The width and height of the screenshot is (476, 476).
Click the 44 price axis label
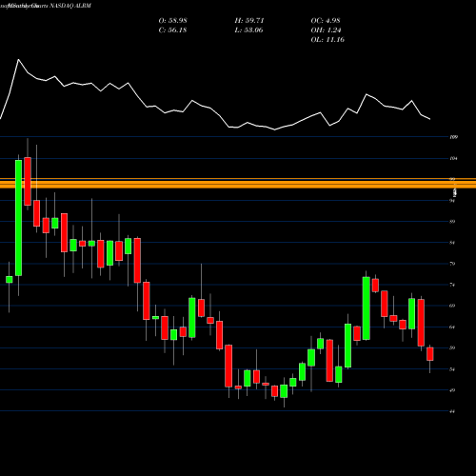[x=452, y=411]
